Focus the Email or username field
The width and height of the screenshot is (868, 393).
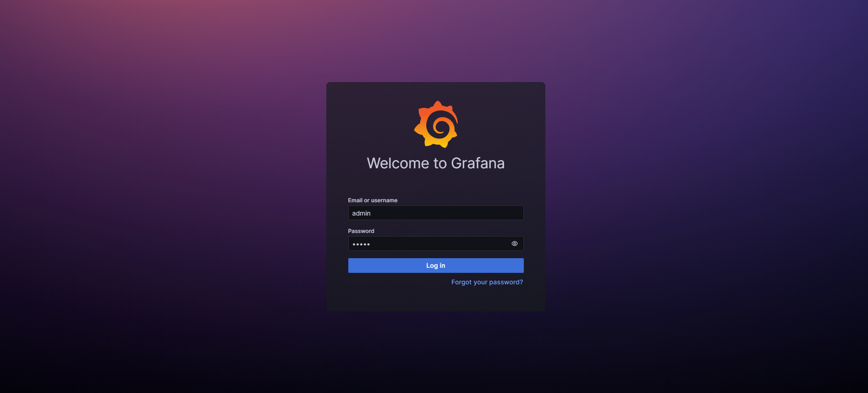click(435, 213)
